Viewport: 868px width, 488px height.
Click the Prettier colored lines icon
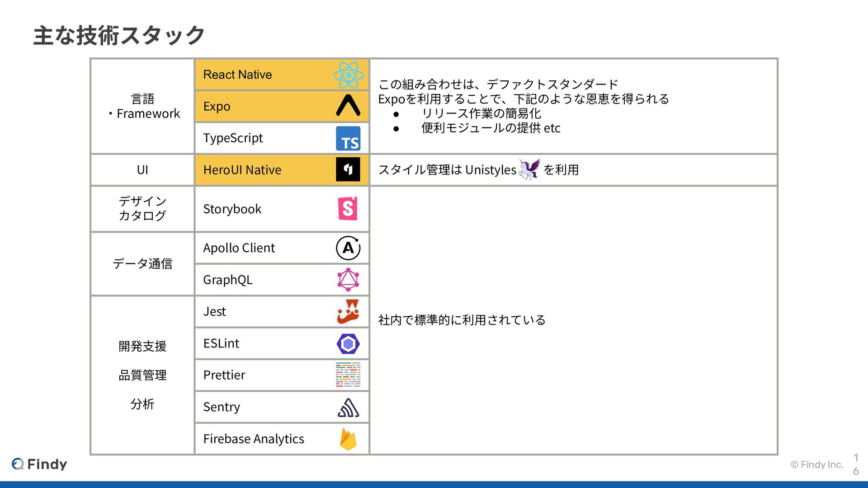coord(348,375)
